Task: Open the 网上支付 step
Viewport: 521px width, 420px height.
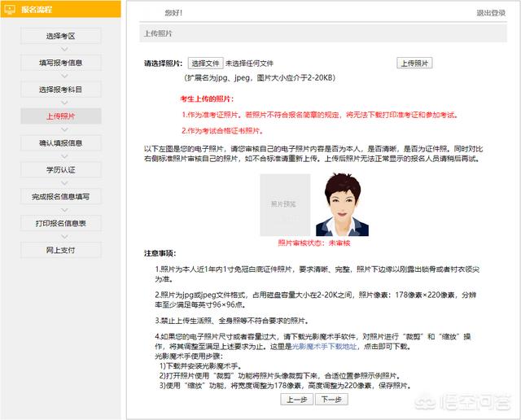Action: point(61,249)
